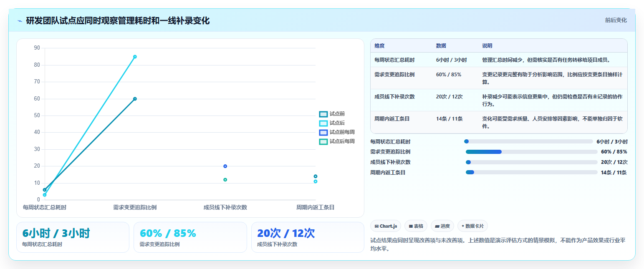Click the 需求变更追踪比例 table row label
This screenshot has height=269, width=644.
pyautogui.click(x=394, y=75)
